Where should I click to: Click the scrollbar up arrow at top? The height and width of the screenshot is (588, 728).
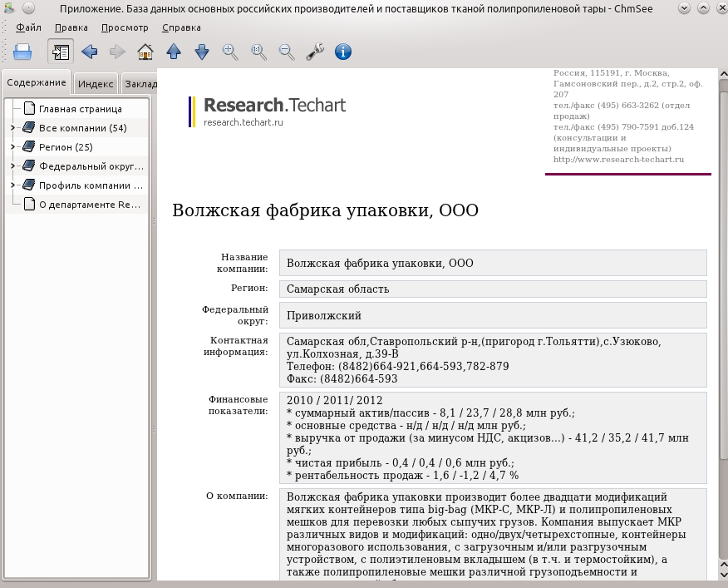723,74
